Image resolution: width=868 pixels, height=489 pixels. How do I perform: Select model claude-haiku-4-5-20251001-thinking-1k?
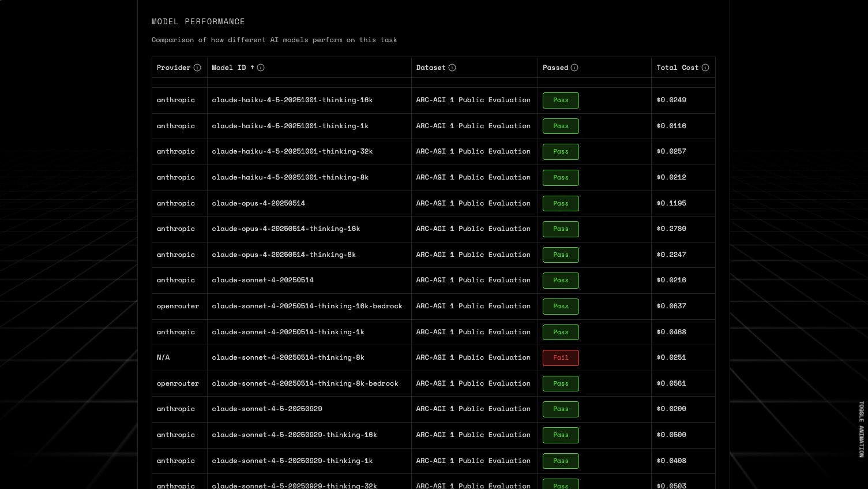[290, 126]
